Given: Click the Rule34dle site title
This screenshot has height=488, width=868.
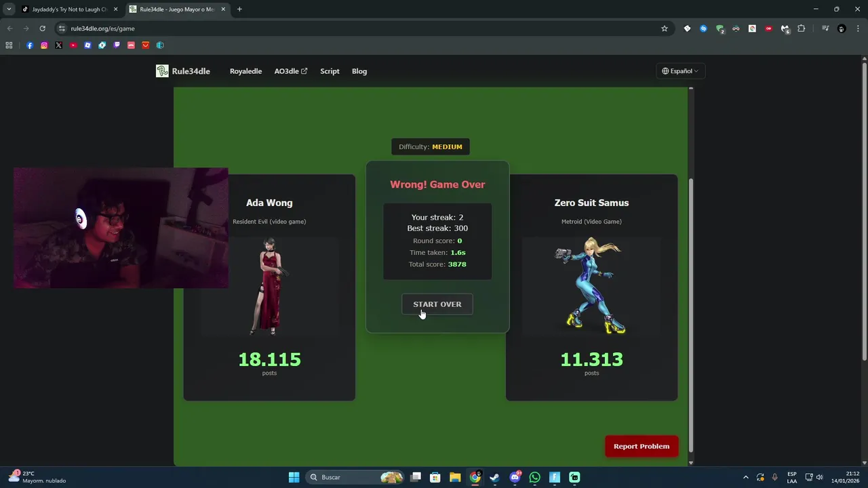Looking at the screenshot, I should coord(191,71).
